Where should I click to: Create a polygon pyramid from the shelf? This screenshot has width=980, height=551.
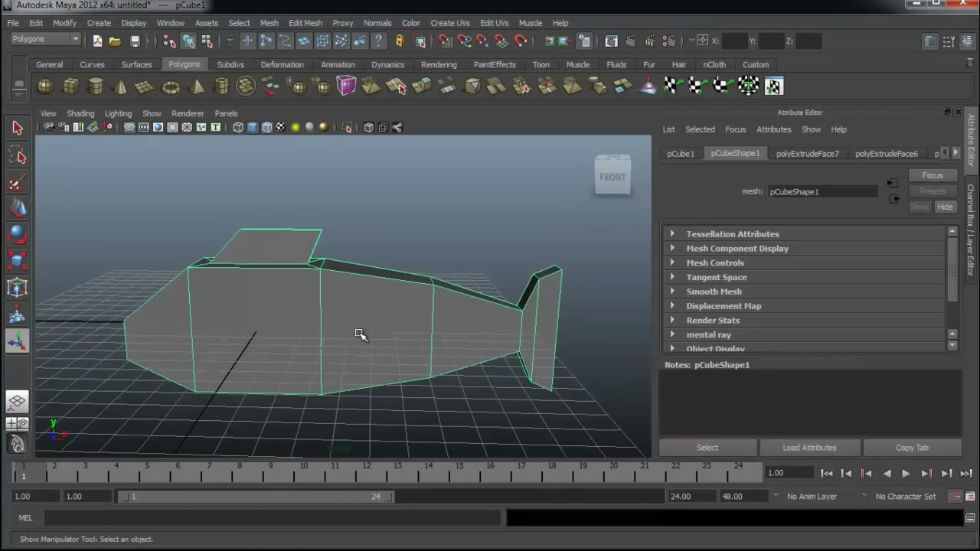196,86
